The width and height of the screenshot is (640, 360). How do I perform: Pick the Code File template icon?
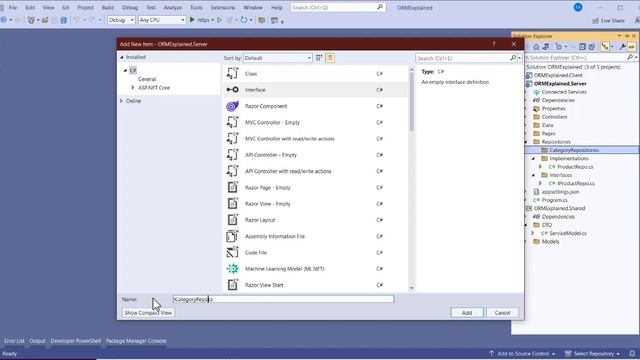tap(232, 253)
